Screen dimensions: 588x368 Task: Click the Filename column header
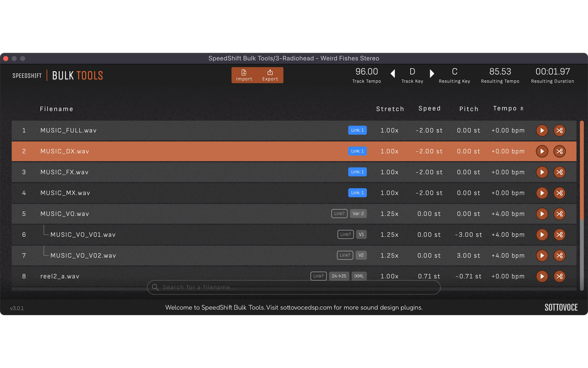pos(57,109)
